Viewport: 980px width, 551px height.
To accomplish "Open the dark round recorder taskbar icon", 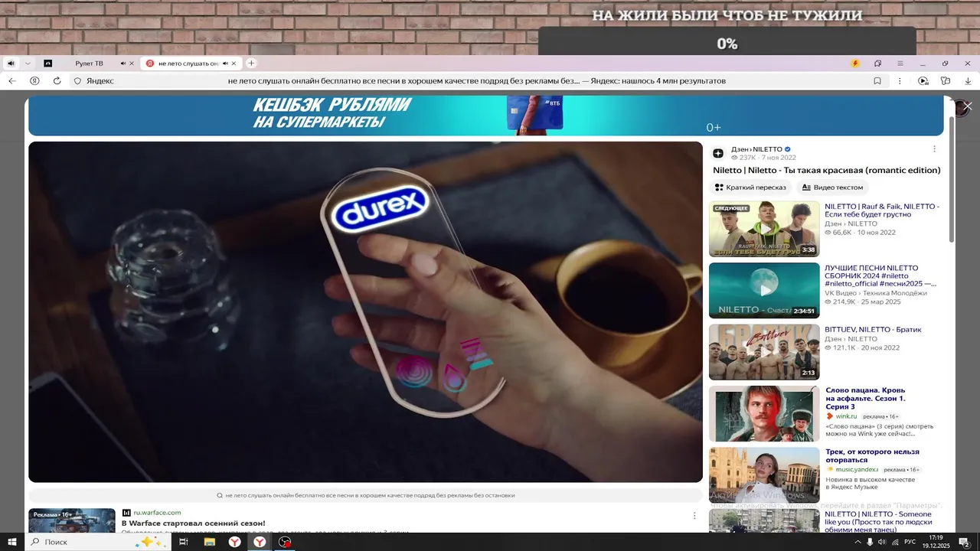I will point(285,542).
